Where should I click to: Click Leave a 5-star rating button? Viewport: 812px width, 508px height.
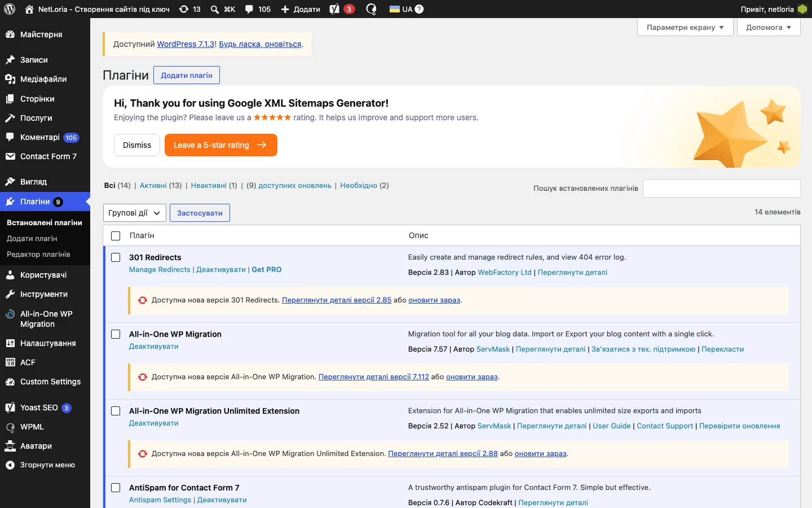[x=221, y=145]
